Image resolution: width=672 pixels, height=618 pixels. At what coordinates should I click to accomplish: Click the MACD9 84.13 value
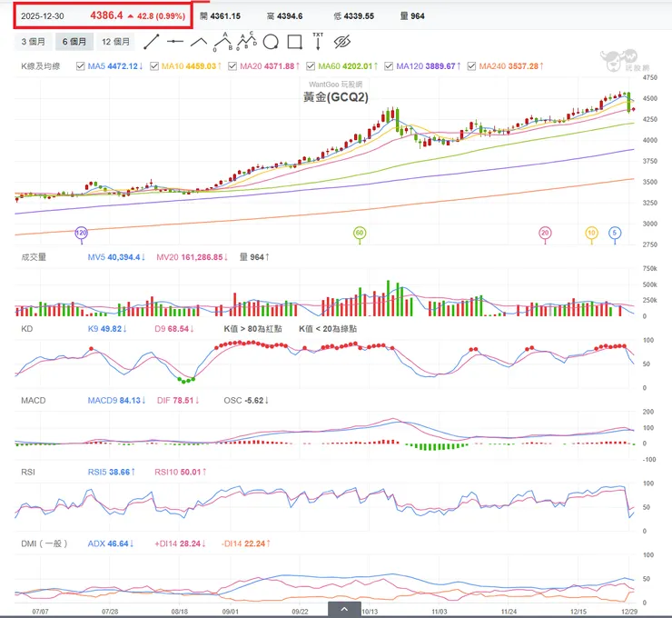(x=116, y=400)
